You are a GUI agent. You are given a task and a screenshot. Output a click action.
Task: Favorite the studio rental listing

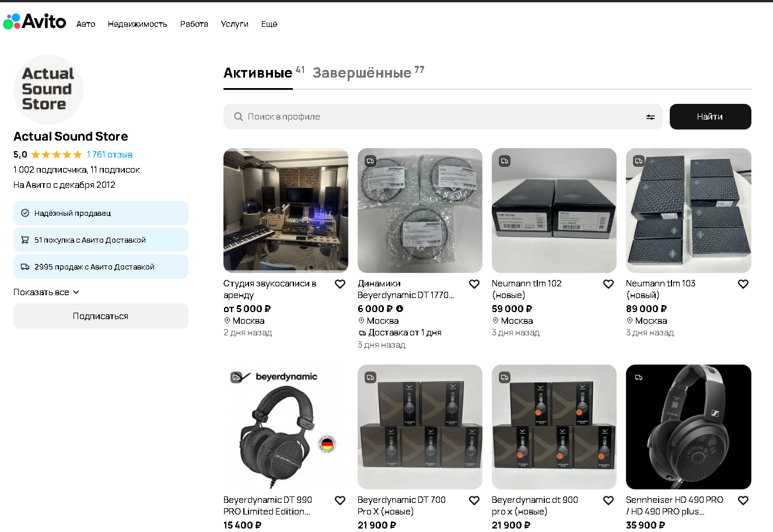tap(340, 284)
